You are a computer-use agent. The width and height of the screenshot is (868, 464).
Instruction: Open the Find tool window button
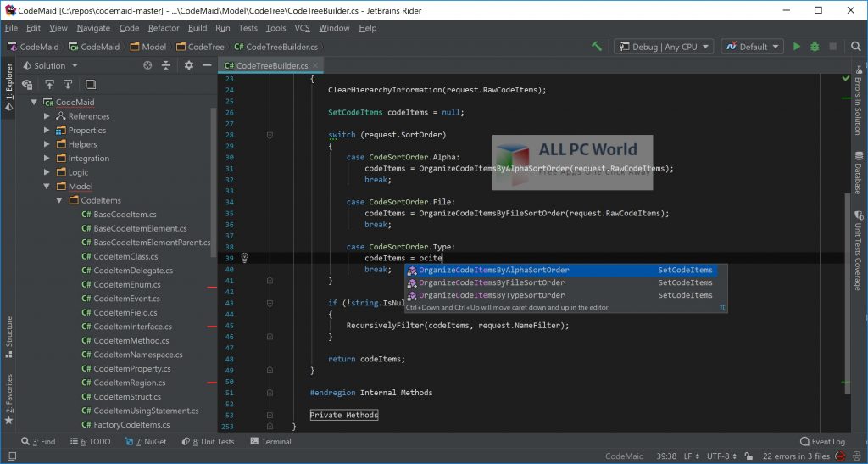click(x=38, y=441)
